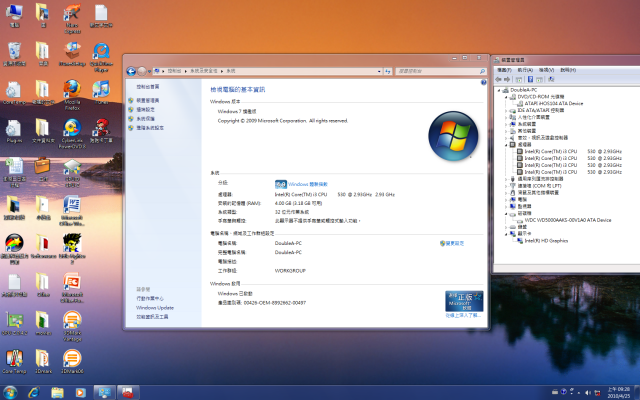Click the help toolbar icon in Device Manager
This screenshot has height=400, width=640.
530,79
